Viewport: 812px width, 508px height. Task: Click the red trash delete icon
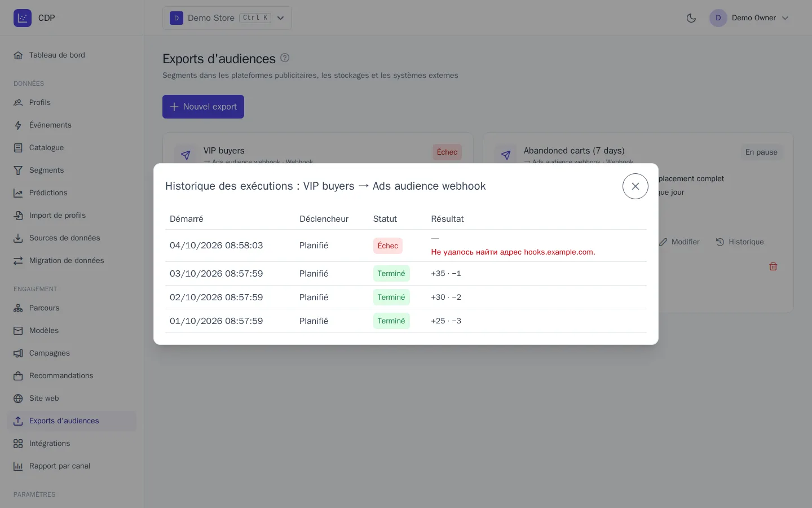point(773,266)
